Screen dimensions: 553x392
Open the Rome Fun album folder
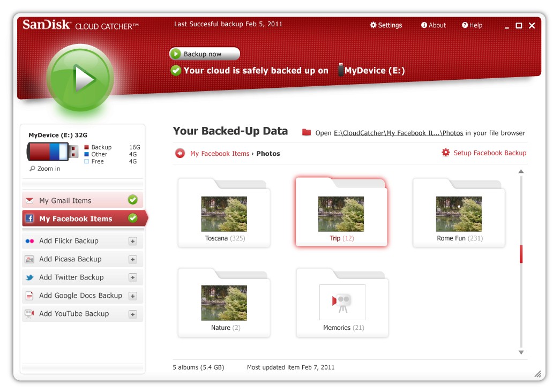459,213
